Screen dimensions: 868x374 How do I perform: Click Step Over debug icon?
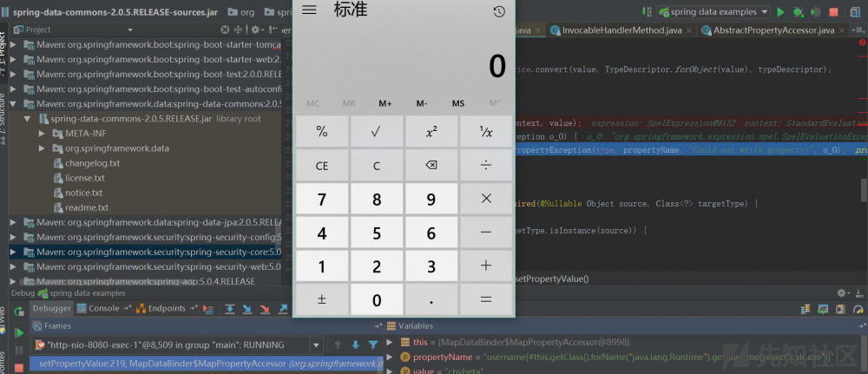[x=229, y=309]
